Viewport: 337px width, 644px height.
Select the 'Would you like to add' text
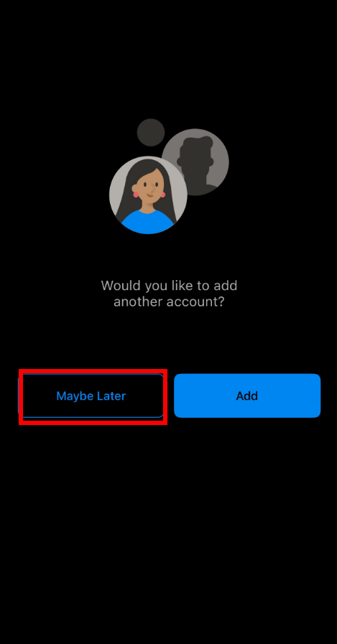[x=169, y=285]
